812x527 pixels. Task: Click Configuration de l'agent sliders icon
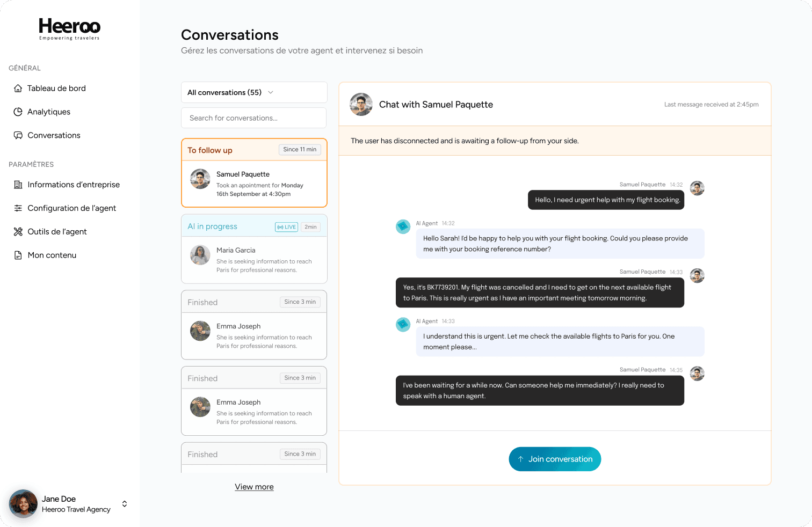[18, 208]
